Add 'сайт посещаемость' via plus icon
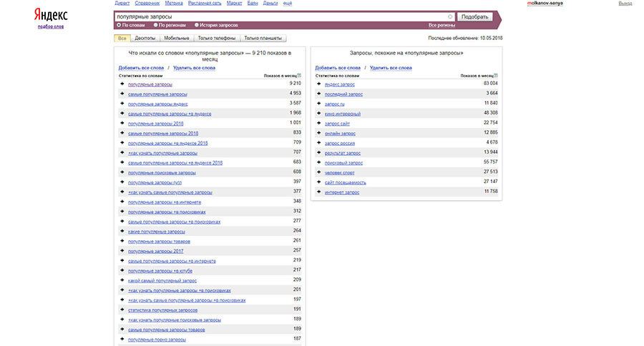The image size is (644, 346). (318, 182)
